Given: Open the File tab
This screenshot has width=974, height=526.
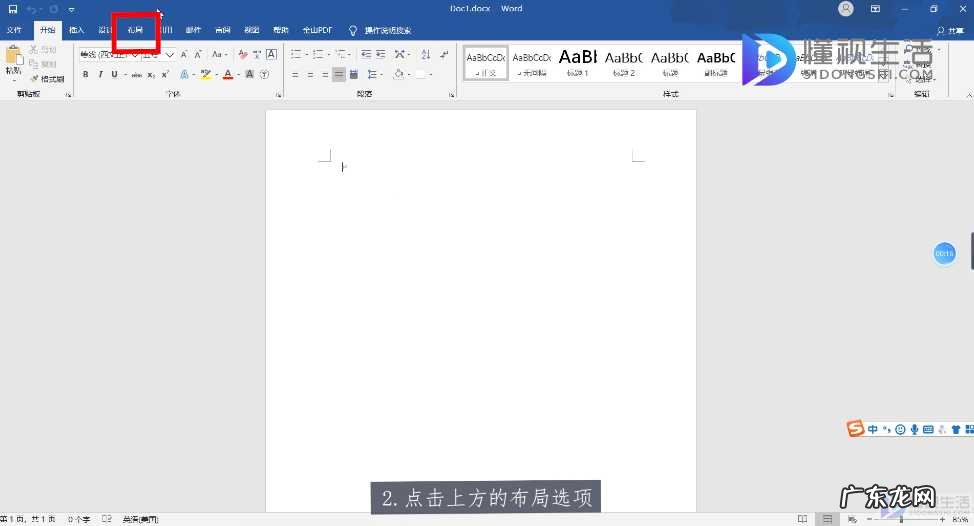Looking at the screenshot, I should click(14, 30).
